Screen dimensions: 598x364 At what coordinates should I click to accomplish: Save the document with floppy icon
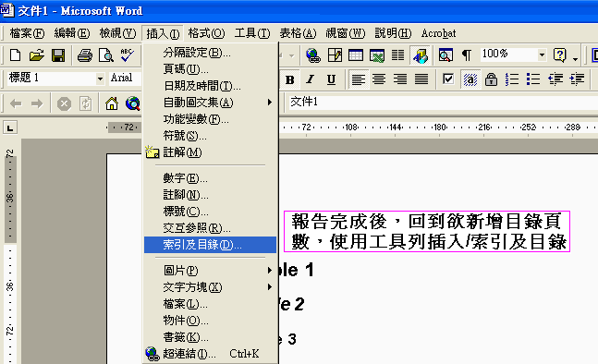click(x=58, y=55)
